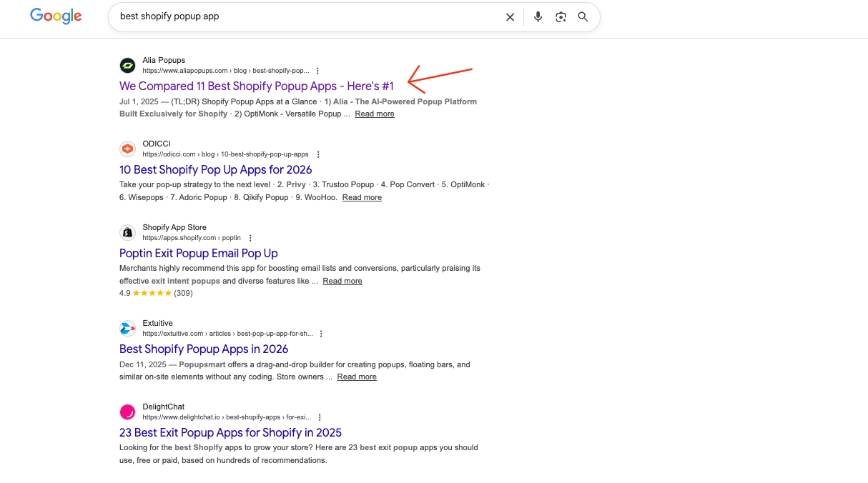Click the Google logo
Screen dimensions: 868x483
[55, 15]
